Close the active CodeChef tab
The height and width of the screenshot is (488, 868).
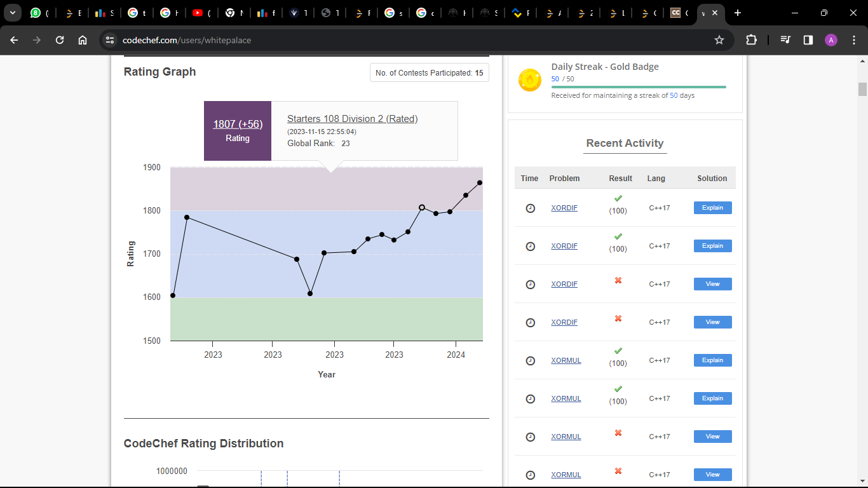click(x=715, y=13)
